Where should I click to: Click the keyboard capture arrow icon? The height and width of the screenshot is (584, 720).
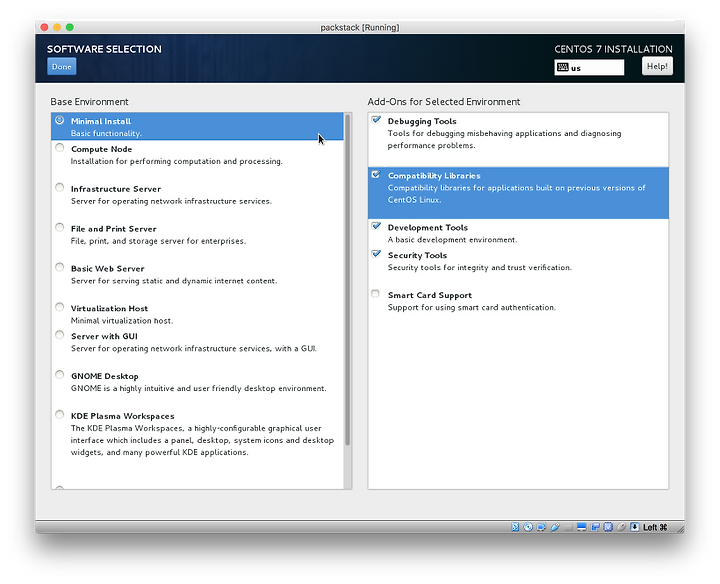pos(635,527)
